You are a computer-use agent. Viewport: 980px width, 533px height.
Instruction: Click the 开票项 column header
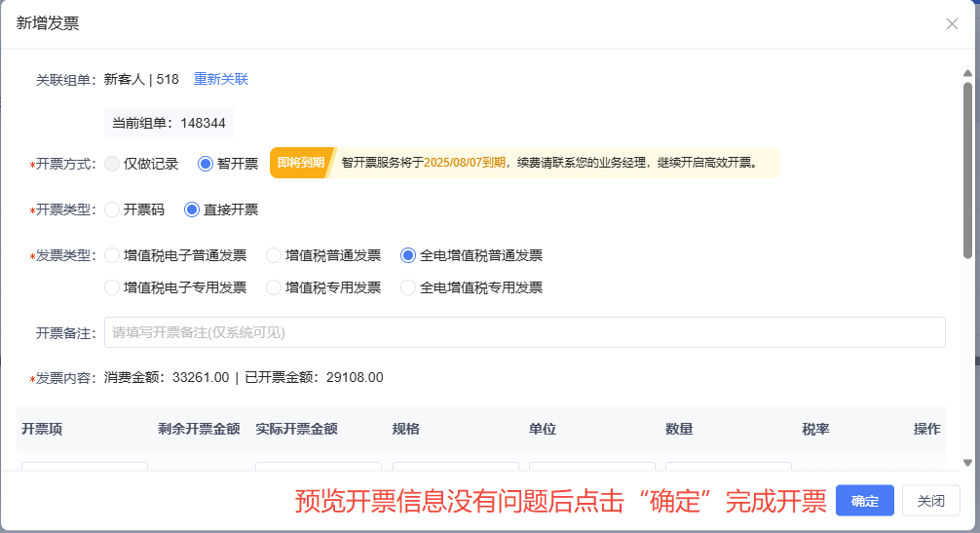(x=42, y=429)
